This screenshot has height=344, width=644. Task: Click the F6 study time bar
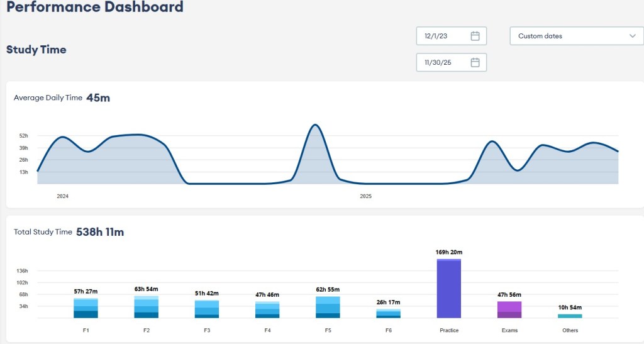coord(388,313)
